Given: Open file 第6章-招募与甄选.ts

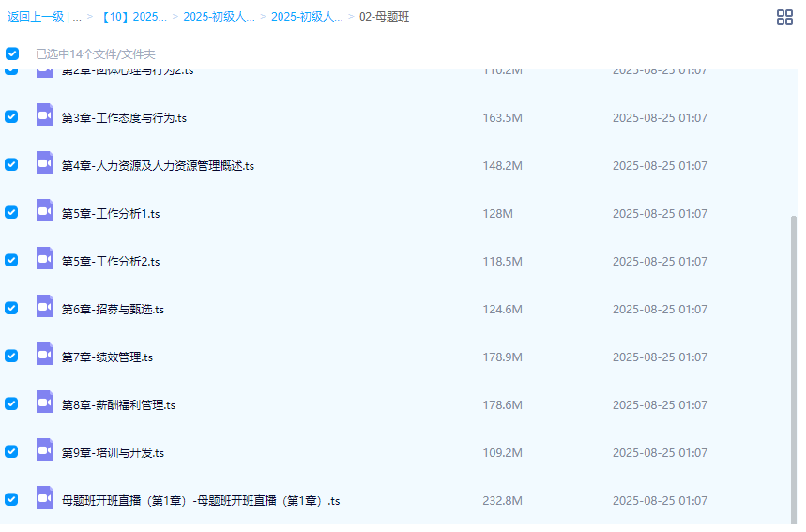Looking at the screenshot, I should [x=113, y=309].
